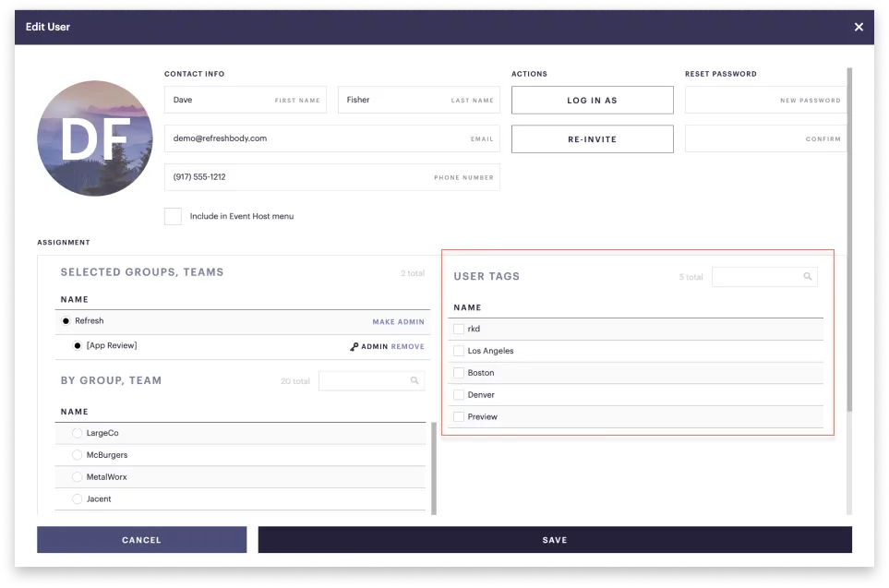Focus the By Group, Team search box
889x588 pixels.
pos(371,380)
